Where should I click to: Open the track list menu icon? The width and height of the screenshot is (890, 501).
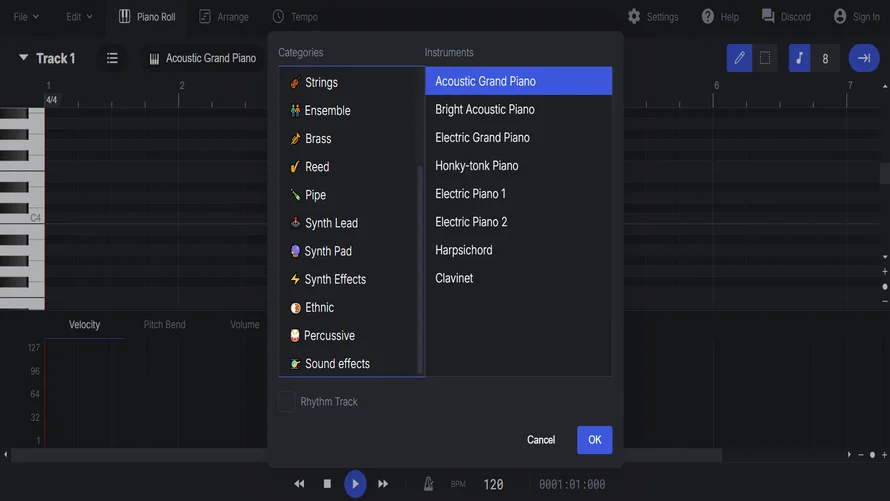(112, 58)
